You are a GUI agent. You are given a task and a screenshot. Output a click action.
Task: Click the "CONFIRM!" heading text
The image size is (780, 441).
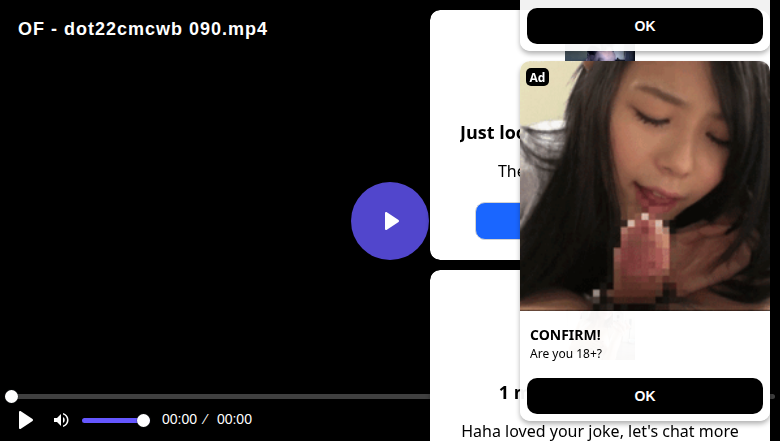pyautogui.click(x=565, y=335)
